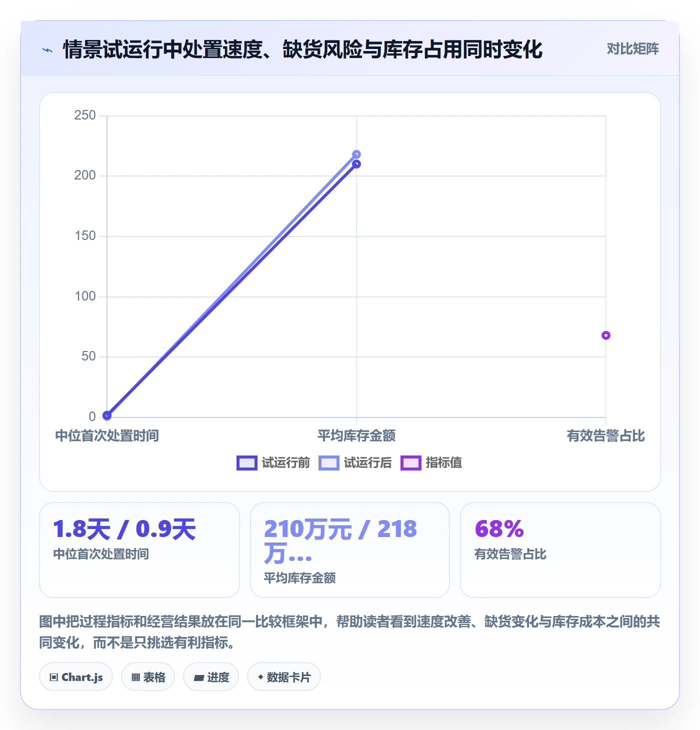Click the 表格 chip grid icon
Image resolution: width=700 pixels, height=730 pixels.
135,677
